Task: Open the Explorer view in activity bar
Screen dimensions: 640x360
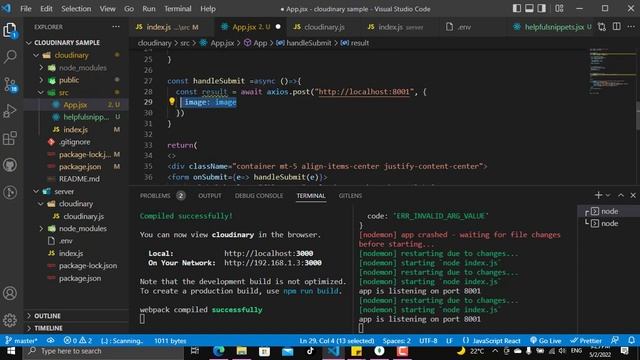Action: [x=10, y=30]
